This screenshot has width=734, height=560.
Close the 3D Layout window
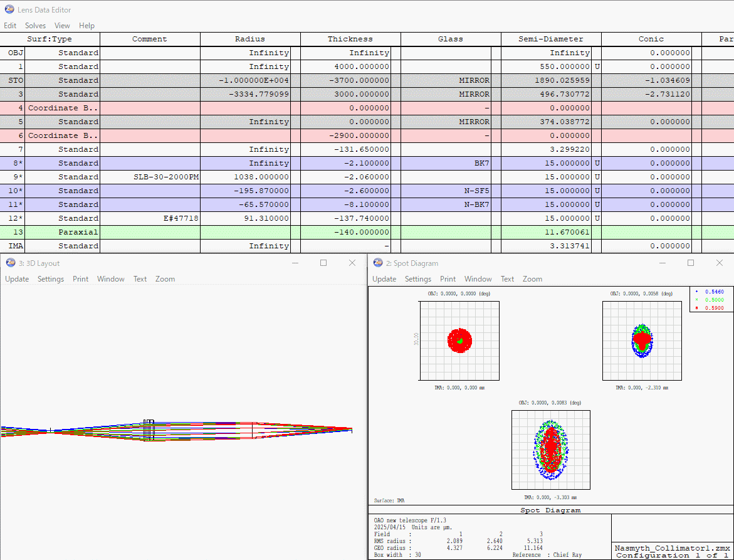(352, 263)
